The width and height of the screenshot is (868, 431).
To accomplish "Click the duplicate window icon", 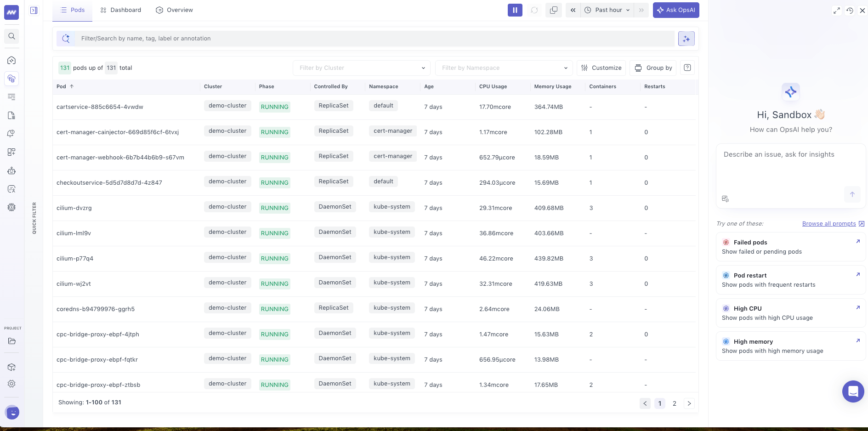I will point(554,10).
